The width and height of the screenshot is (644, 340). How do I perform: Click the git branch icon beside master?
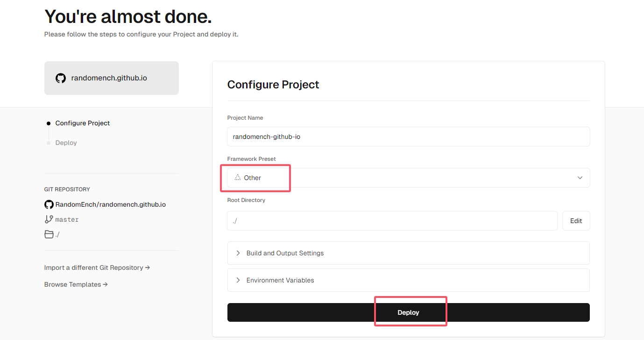49,219
